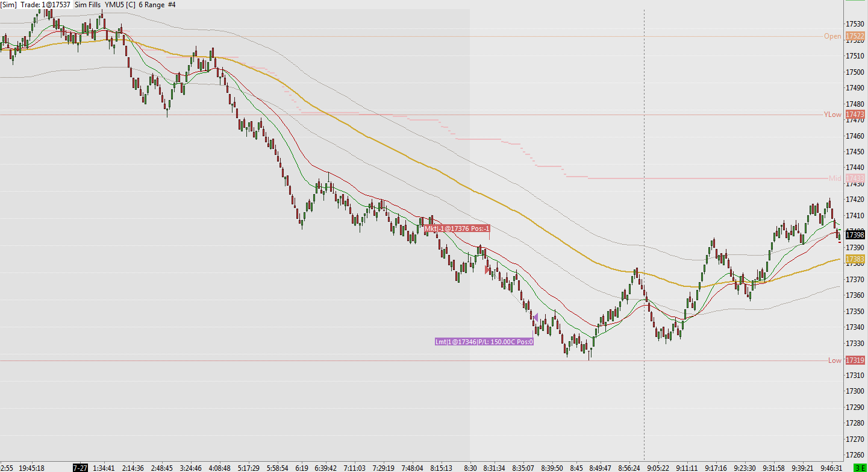Select the "Lmt|1@17346|P/L: 150.00C Pos:0" trade label
Viewport: 868px width, 472px height.
click(484, 342)
